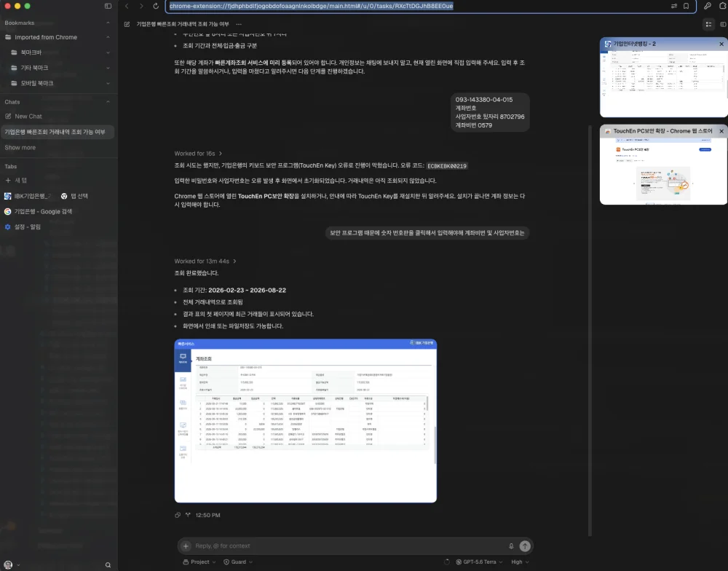This screenshot has width=728, height=571.
Task: Switch to 기업은행 - Google 검색 tab
Action: pos(39,211)
